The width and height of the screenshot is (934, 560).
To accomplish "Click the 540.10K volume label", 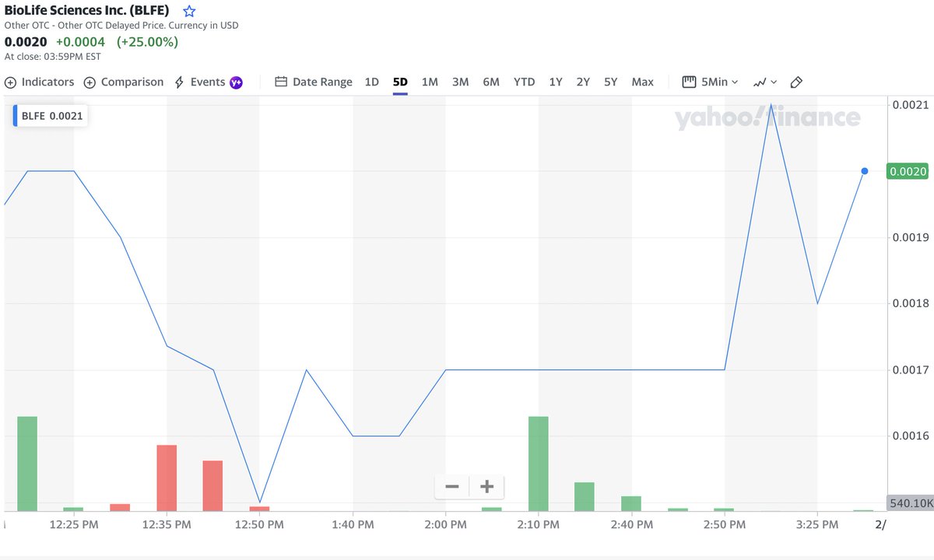I will click(x=911, y=503).
